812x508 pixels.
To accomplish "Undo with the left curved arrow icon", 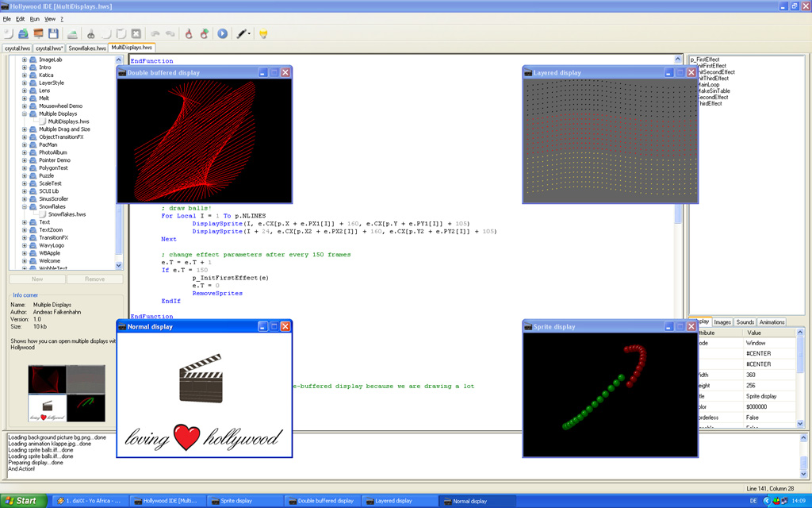I will (155, 33).
